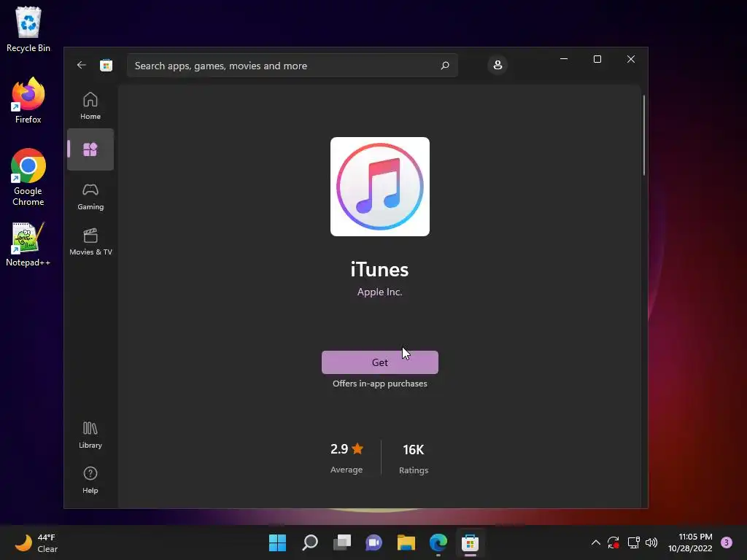
Task: Open the Chat app on taskbar
Action: pos(374,542)
